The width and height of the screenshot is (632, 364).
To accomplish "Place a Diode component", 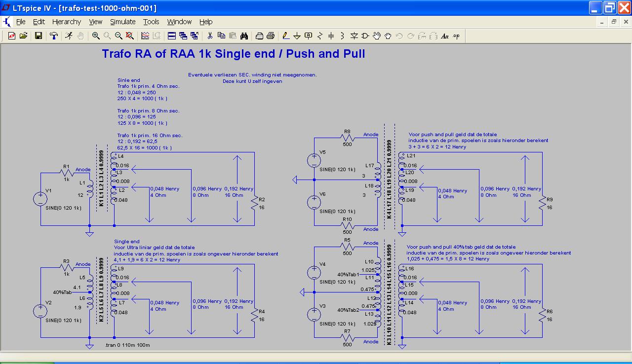I will click(354, 36).
